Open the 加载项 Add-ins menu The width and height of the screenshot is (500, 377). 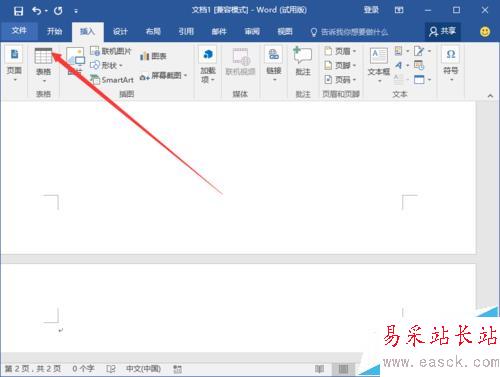tap(208, 65)
